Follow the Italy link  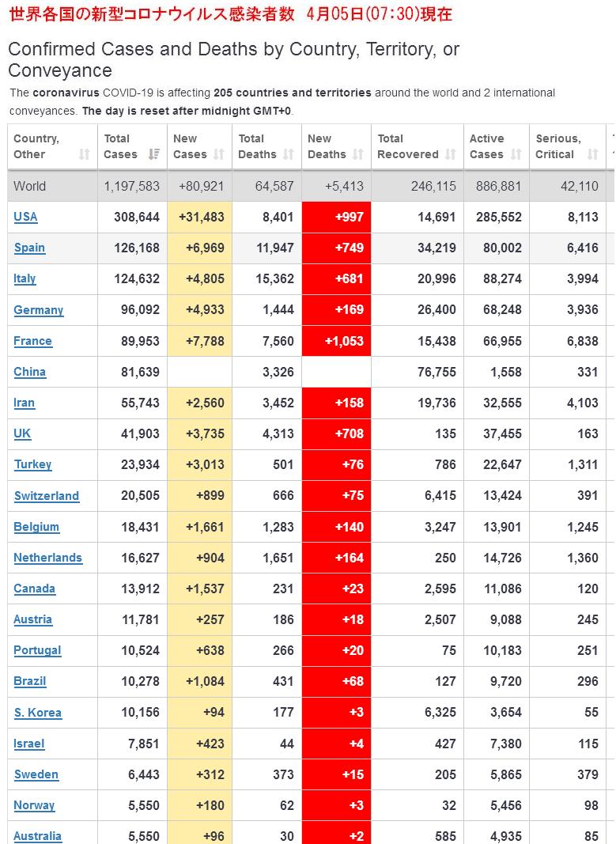coord(25,278)
